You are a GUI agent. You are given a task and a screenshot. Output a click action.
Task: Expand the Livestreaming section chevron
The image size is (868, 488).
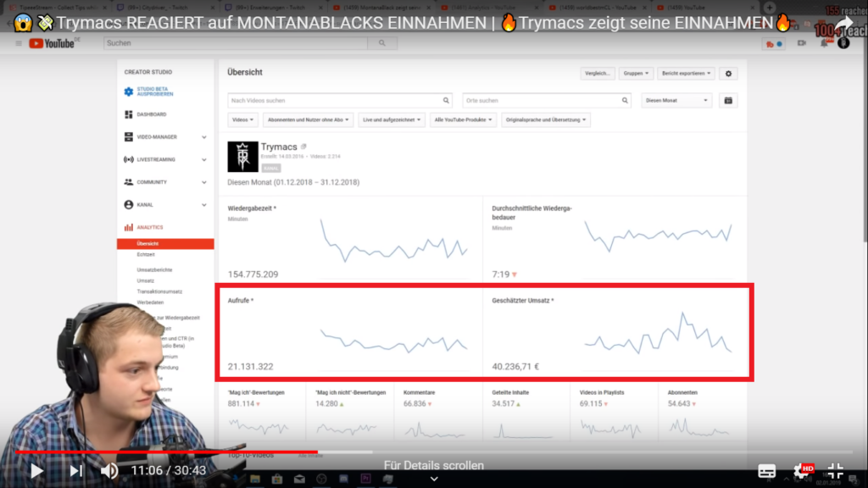point(203,160)
